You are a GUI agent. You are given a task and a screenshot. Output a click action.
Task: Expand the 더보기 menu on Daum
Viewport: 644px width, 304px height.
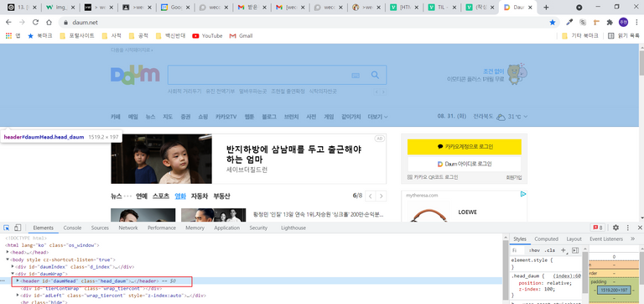378,117
